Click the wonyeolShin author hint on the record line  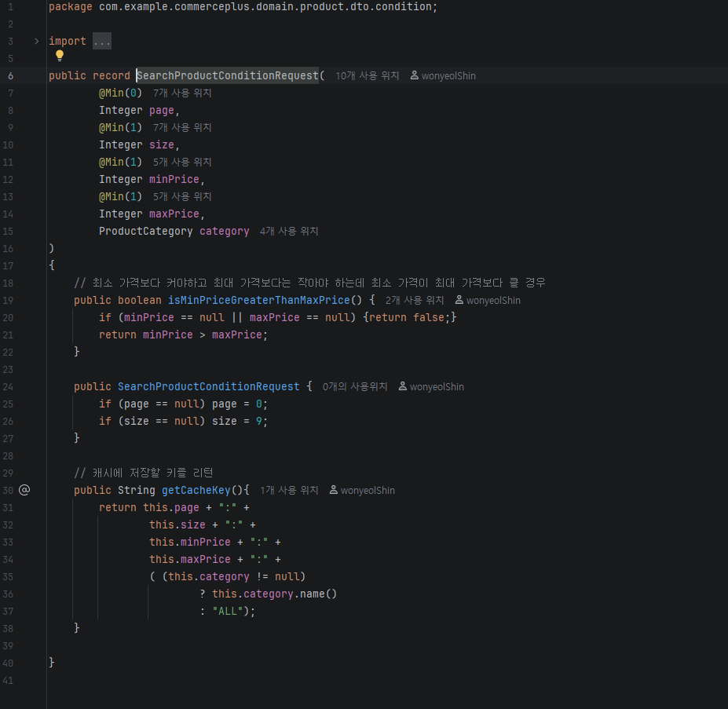pyautogui.click(x=444, y=75)
